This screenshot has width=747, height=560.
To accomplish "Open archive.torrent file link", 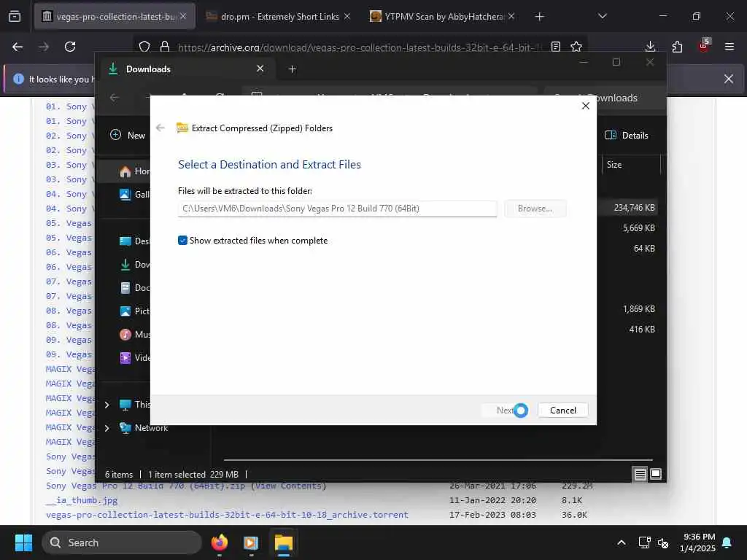I will 228,515.
